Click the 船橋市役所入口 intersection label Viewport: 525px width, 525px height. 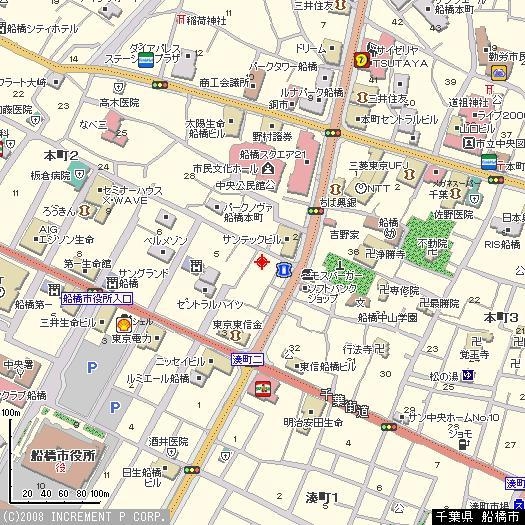97,298
